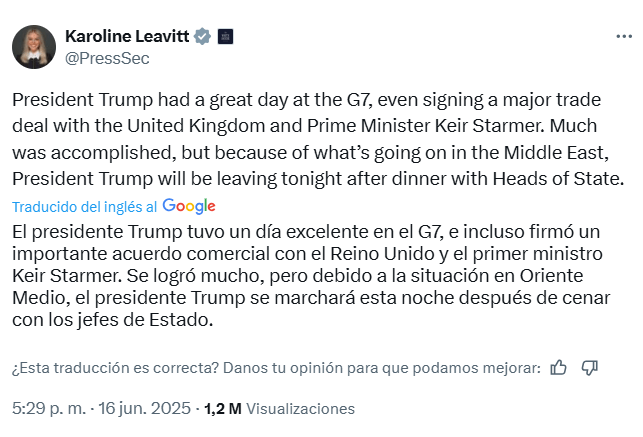The width and height of the screenshot is (643, 437).
Task: Click the 1,2 M view count
Action: pos(222,408)
